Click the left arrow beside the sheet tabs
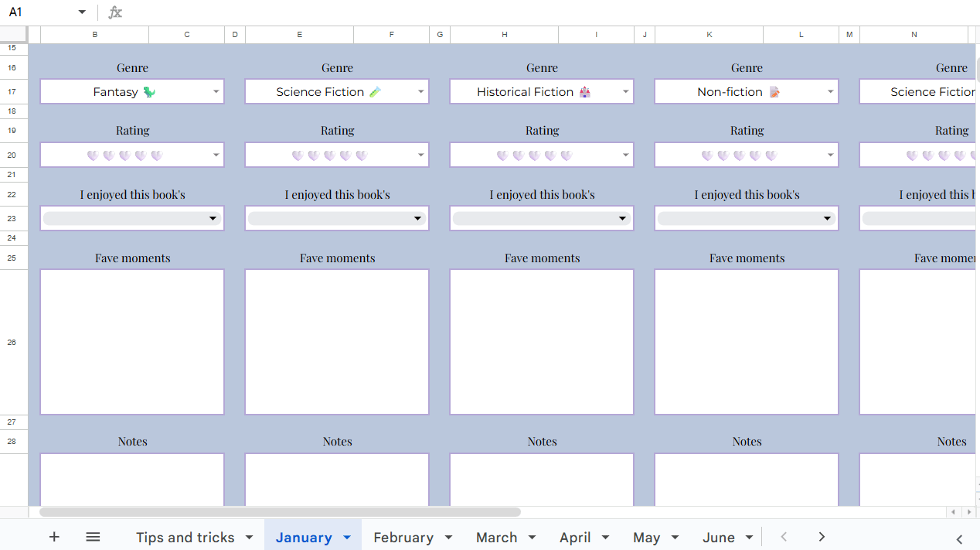 point(784,536)
